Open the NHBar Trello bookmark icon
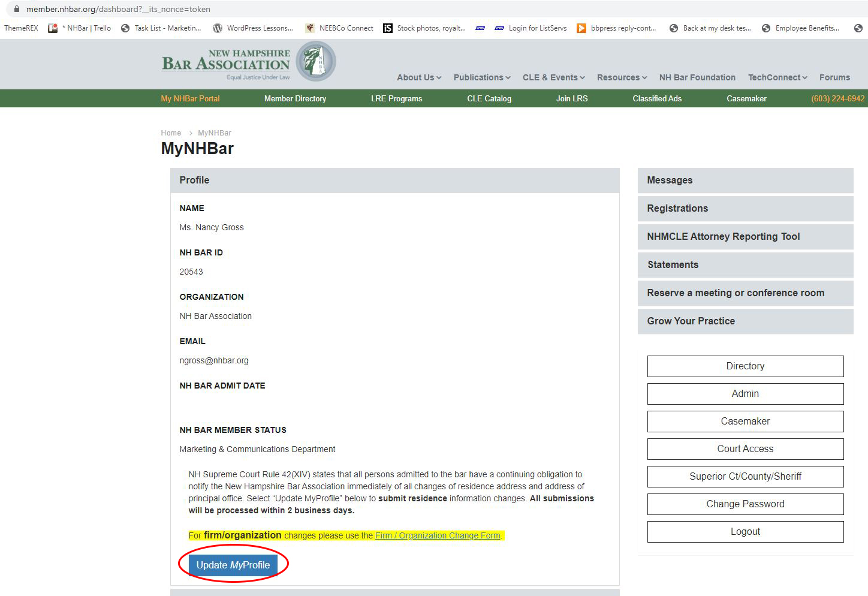 (x=53, y=28)
